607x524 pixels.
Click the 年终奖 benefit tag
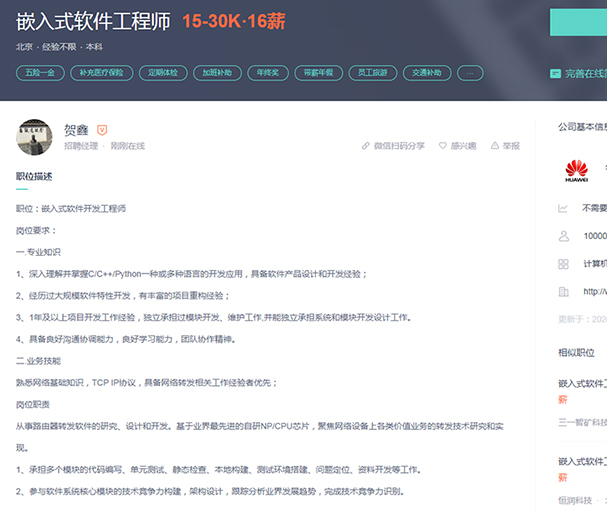(267, 73)
